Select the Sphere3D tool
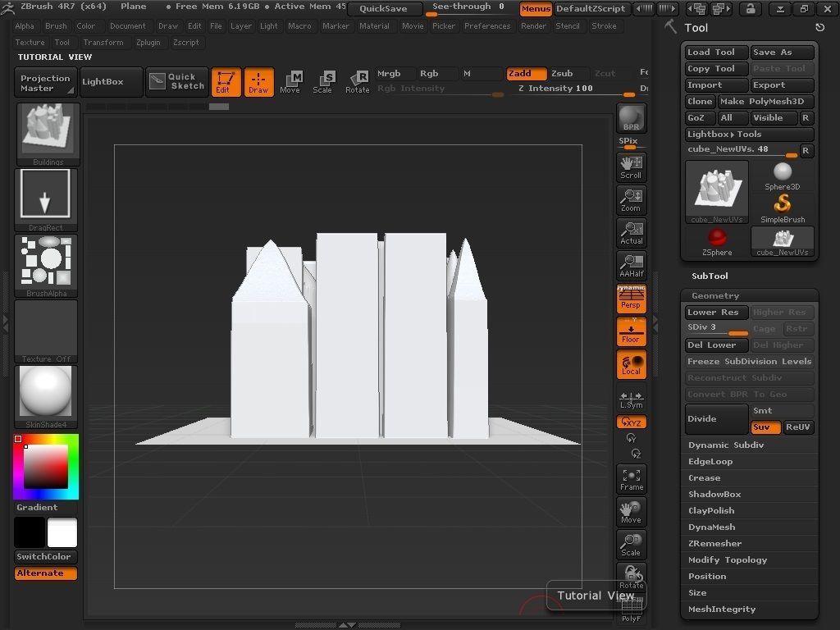The width and height of the screenshot is (840, 630). click(x=782, y=176)
